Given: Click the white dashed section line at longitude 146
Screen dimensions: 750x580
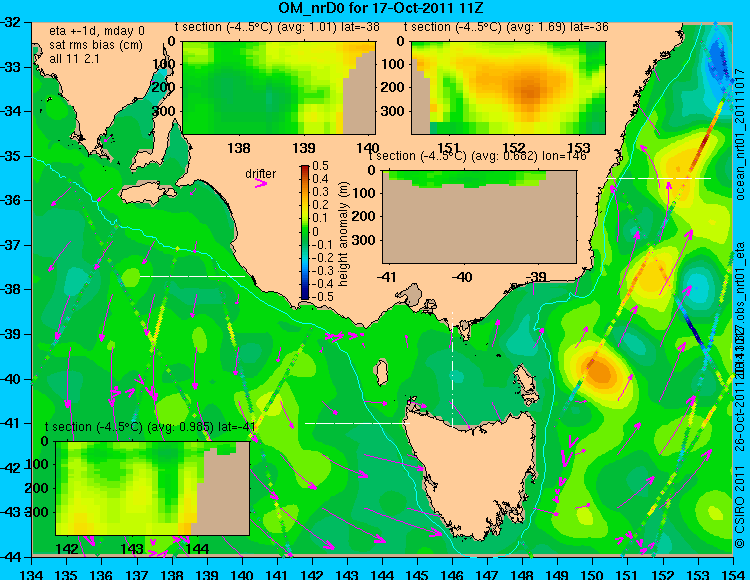Looking at the screenshot, I should coord(452,369).
